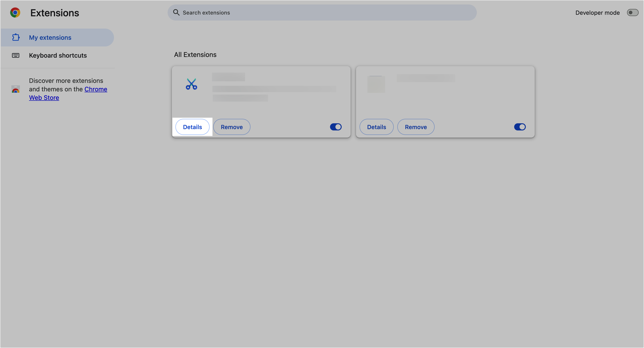Disable the second extension with its switch
The height and width of the screenshot is (348, 644).
[x=520, y=127]
